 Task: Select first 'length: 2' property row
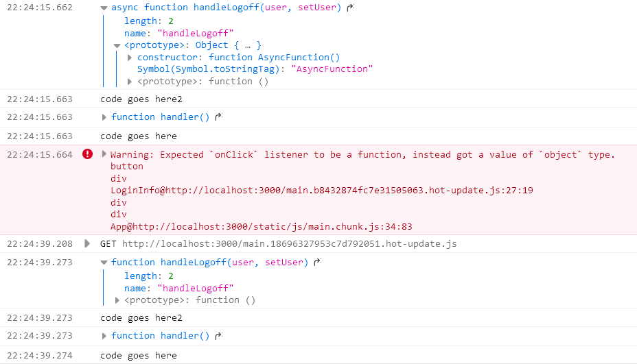point(149,21)
